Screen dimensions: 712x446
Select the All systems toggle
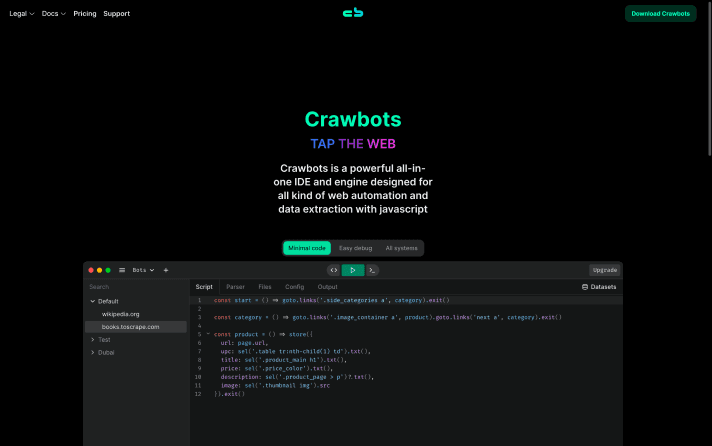coord(401,248)
